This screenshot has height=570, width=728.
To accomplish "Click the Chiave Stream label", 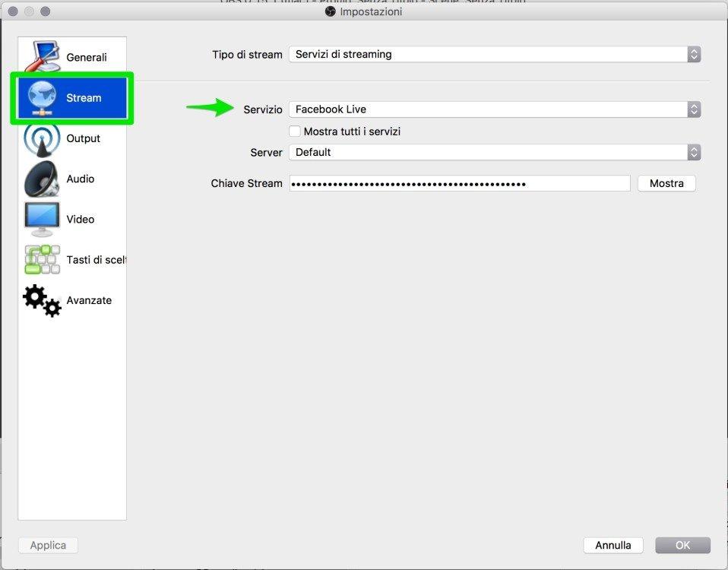I will [x=246, y=183].
